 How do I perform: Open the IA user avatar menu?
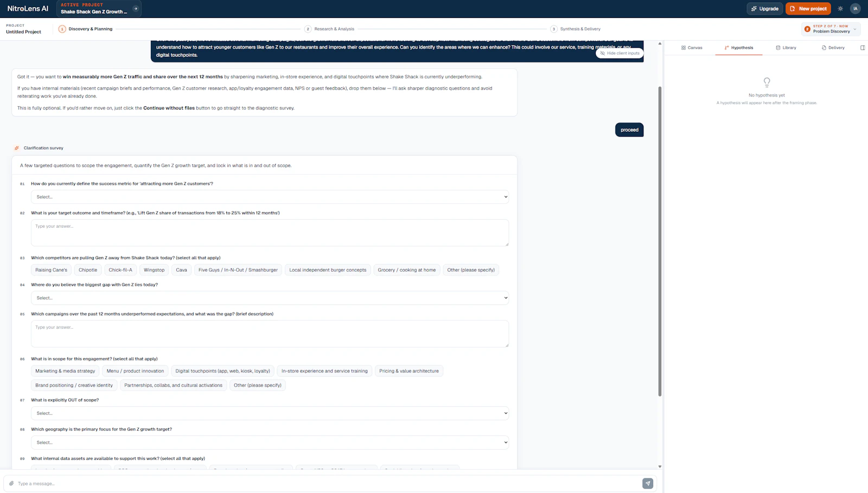coord(856,9)
